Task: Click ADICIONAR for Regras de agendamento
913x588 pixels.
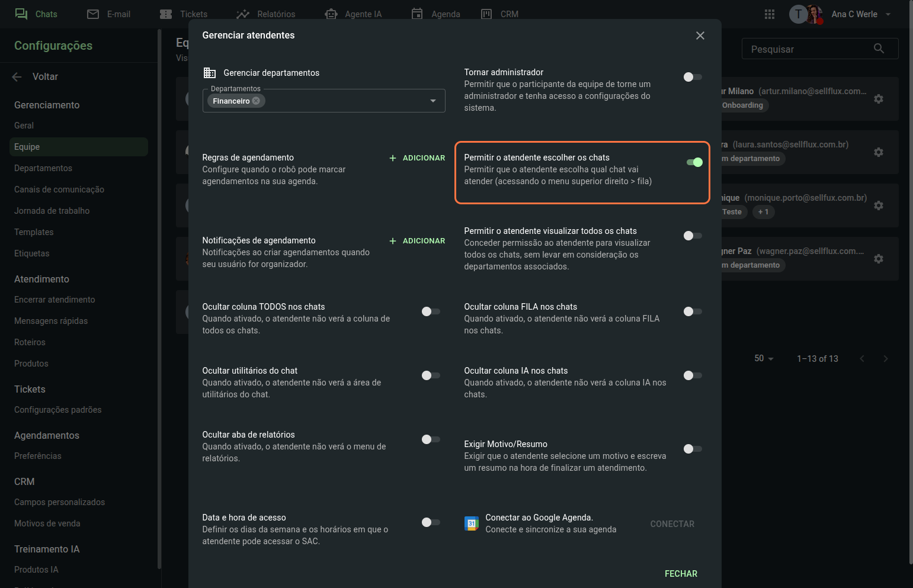Action: [x=417, y=158]
